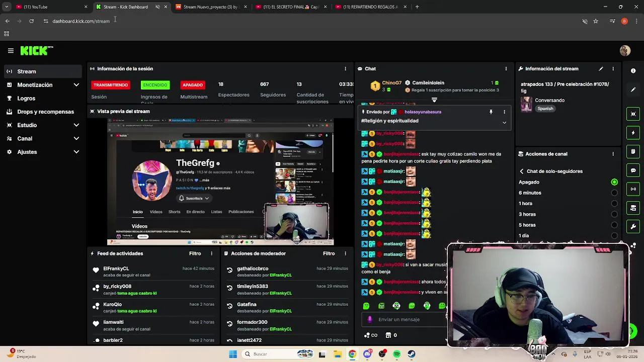This screenshot has width=644, height=362.
Task: Switch to the Stream Nuevo_proyecto browser tab
Action: click(x=211, y=7)
